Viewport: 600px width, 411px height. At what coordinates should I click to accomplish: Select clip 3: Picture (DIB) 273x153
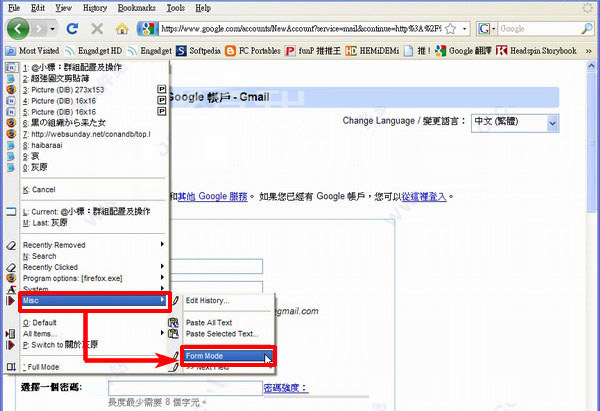pos(94,90)
